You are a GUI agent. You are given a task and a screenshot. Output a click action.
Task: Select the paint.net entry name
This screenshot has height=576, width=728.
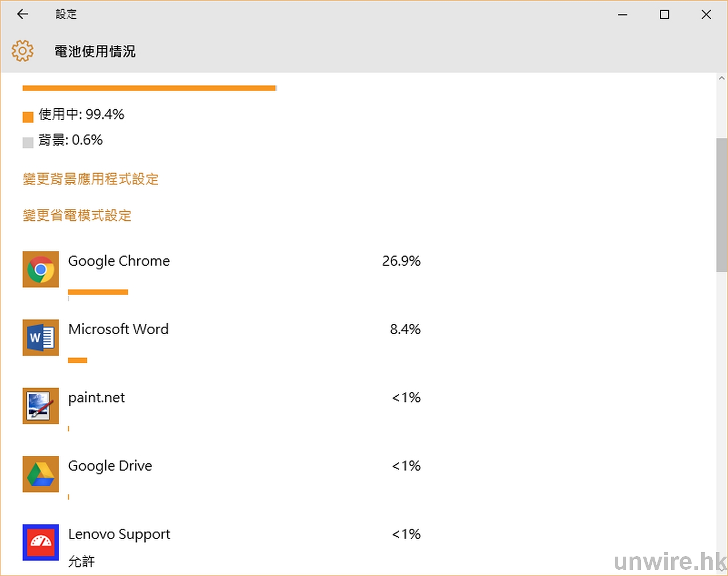click(96, 398)
